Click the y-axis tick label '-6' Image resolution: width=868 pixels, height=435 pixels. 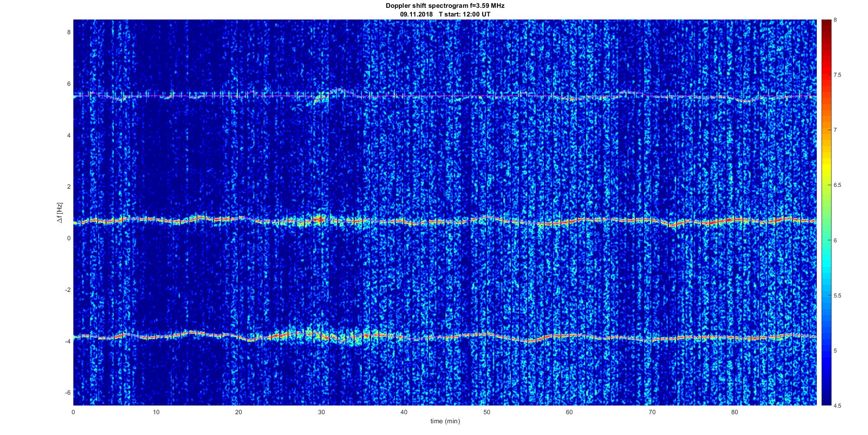click(68, 392)
